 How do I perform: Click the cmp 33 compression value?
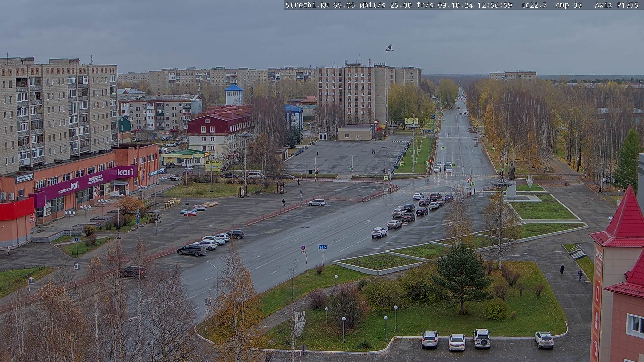point(569,5)
